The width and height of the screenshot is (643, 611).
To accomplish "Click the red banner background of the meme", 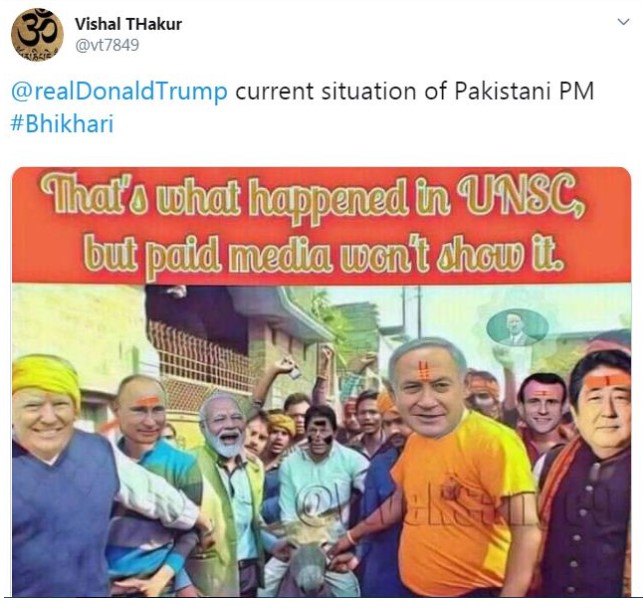I will click(321, 225).
